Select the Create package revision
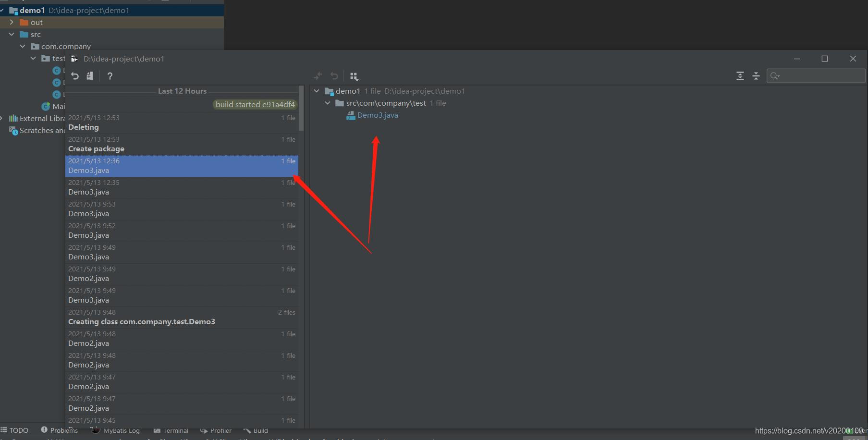The image size is (868, 440). [182, 144]
